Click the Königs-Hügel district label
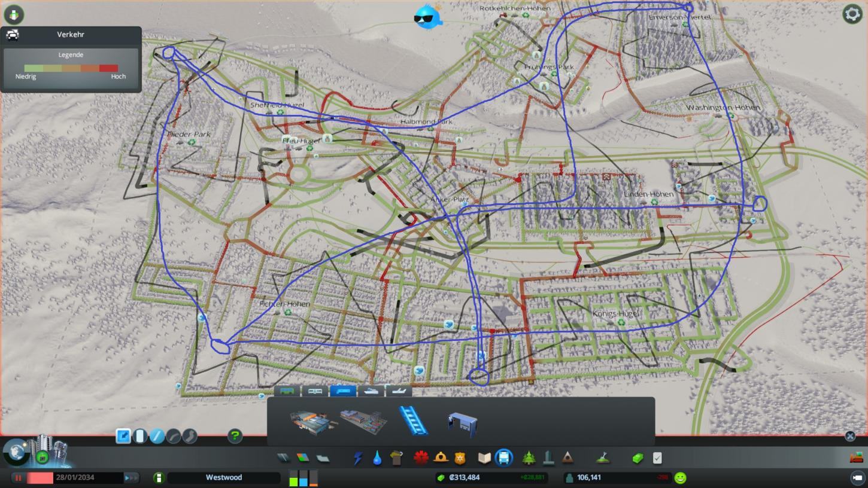868x488 pixels. (x=616, y=313)
